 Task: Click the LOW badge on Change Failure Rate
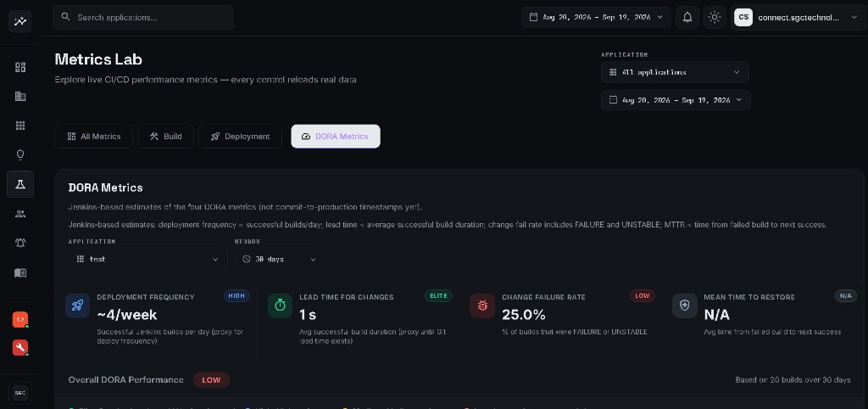click(x=643, y=296)
